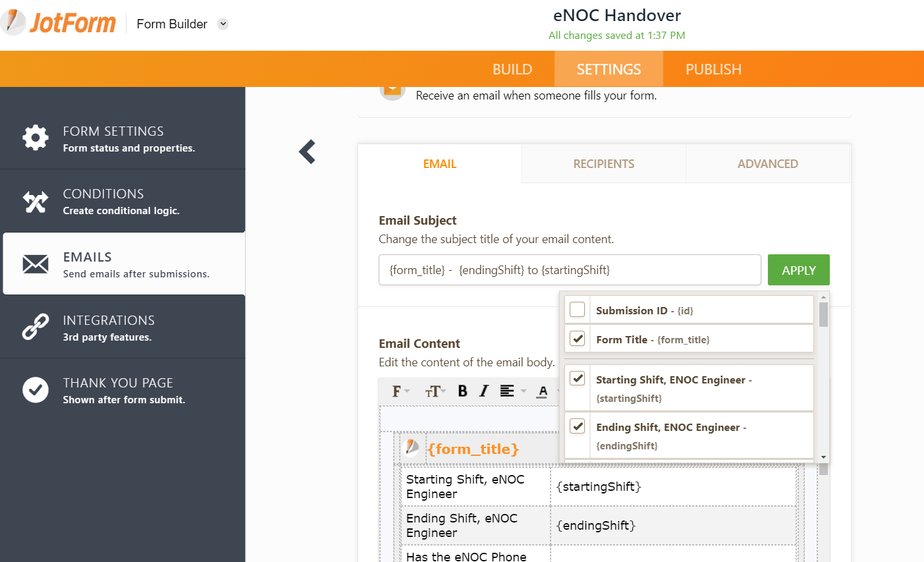Viewport: 924px width, 562px height.
Task: Go to the Build tab
Action: point(512,69)
